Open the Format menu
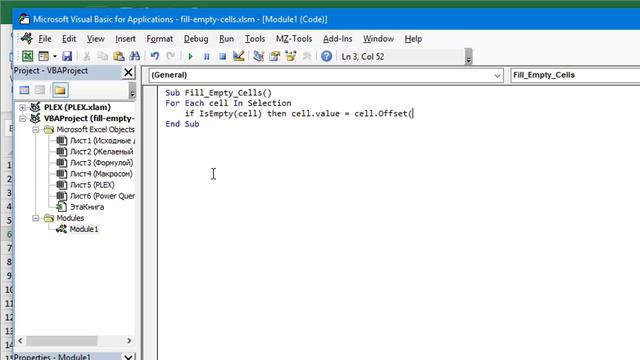This screenshot has width=640, height=360. pyautogui.click(x=160, y=39)
